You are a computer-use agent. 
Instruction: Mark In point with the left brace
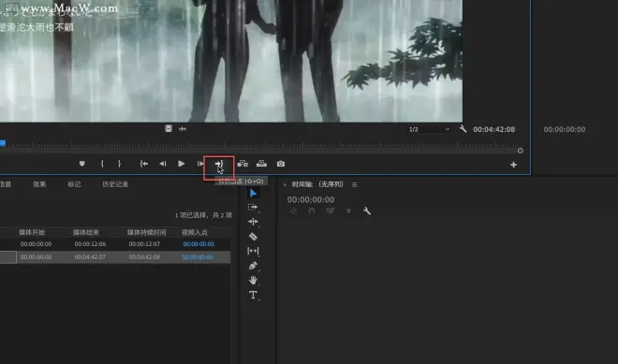point(102,164)
